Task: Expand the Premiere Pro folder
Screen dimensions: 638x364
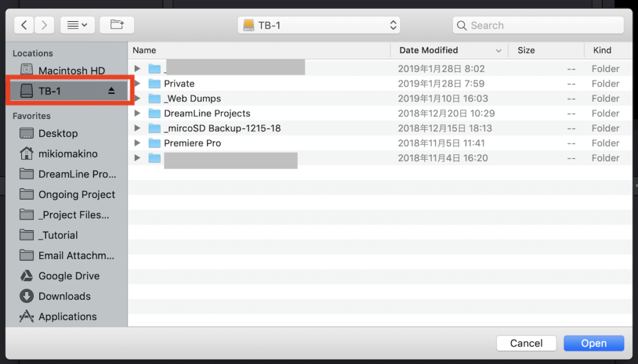Action: 138,143
